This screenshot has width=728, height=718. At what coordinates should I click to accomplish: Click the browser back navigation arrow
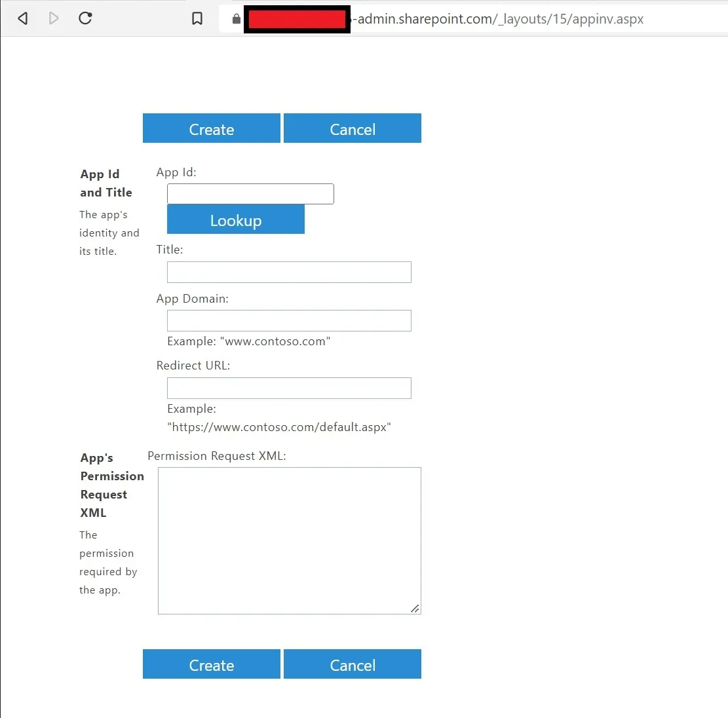point(22,18)
